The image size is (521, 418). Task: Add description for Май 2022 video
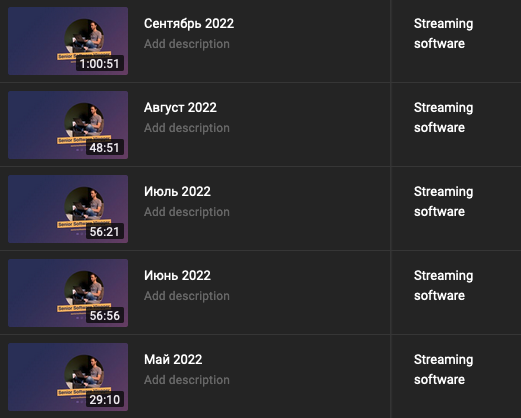pos(187,380)
